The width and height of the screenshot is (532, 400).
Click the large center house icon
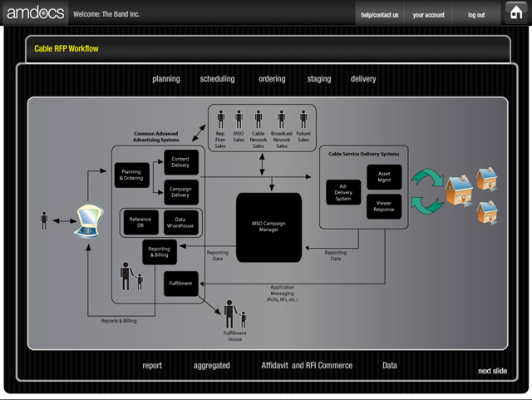point(459,191)
